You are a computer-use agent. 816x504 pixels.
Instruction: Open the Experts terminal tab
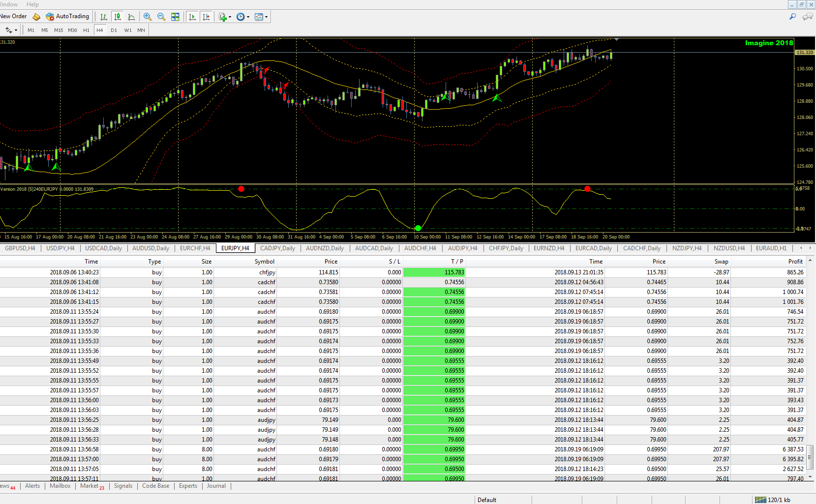pyautogui.click(x=188, y=486)
